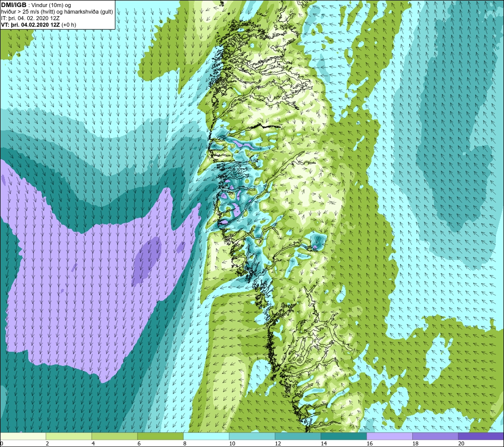504x447 pixels.
Task: Click the 12–14 m/s teal legend swatch
Action: (x=298, y=436)
